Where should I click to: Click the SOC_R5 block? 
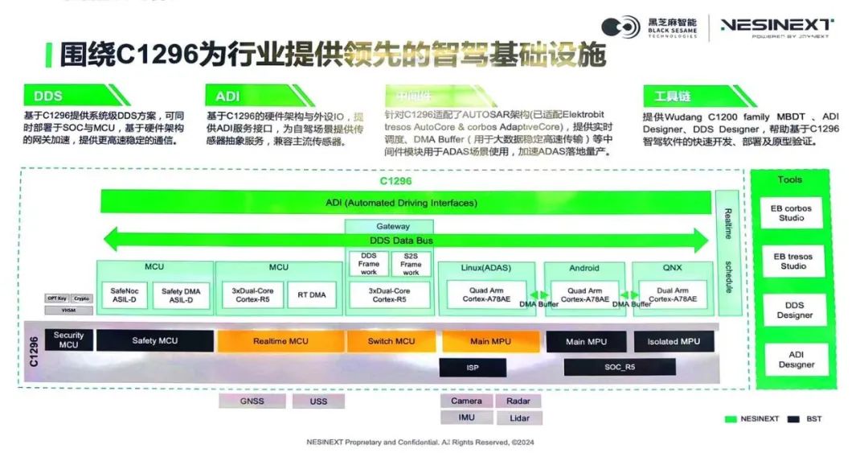tap(620, 367)
